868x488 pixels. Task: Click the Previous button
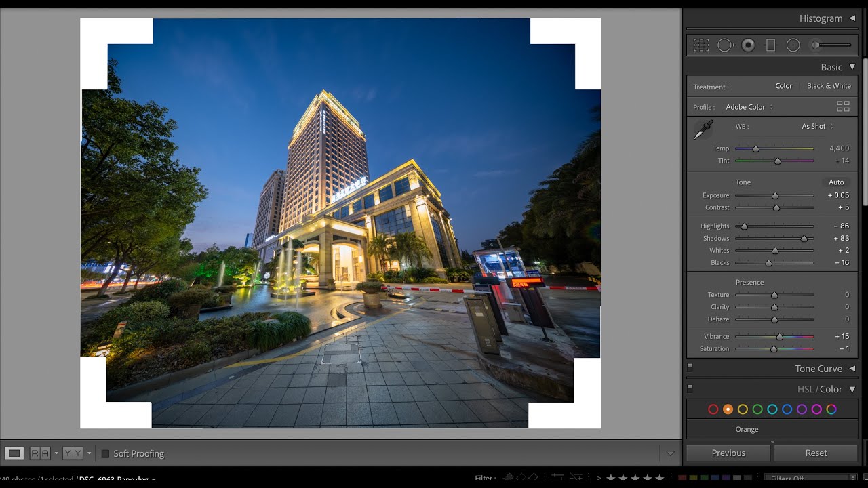click(x=728, y=453)
